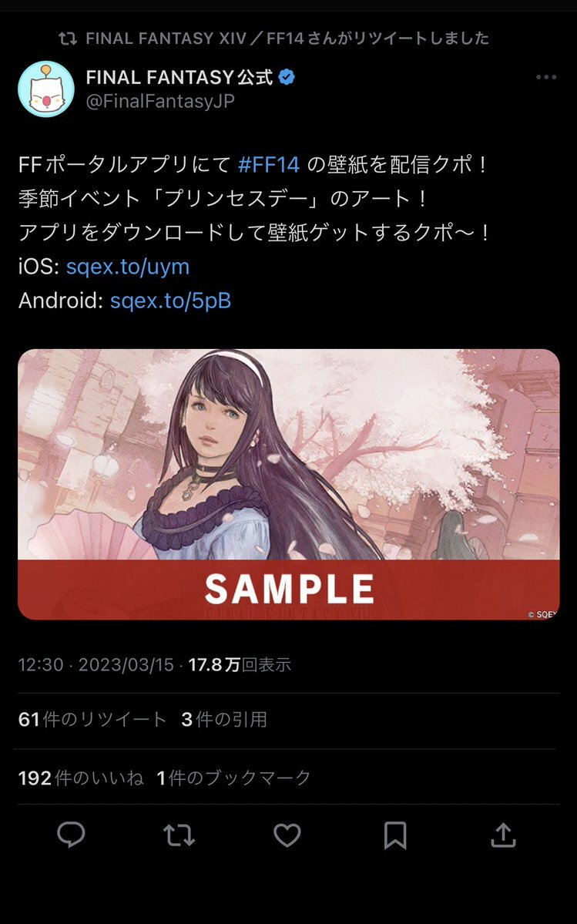View the 61 retweets list
This screenshot has width=577, height=924.
coord(92,720)
